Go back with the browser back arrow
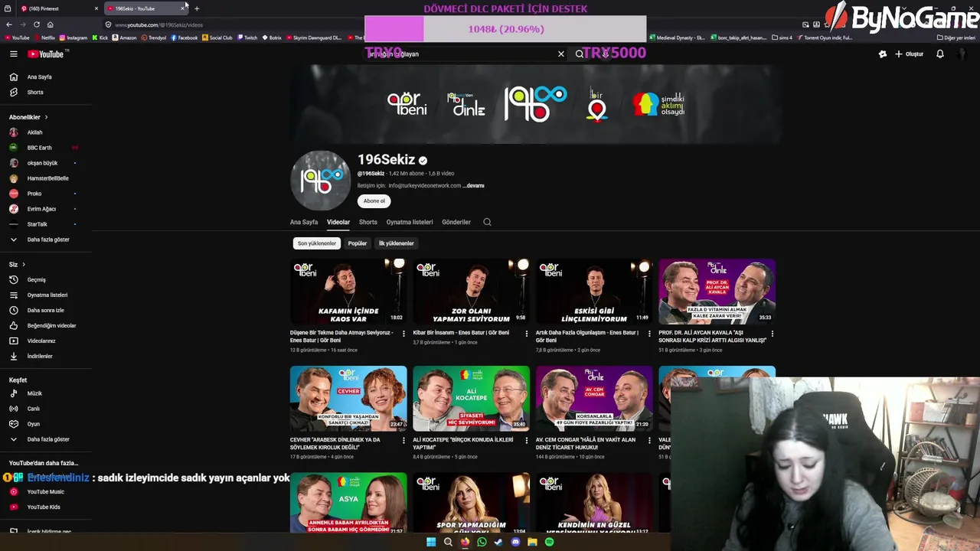Image resolution: width=980 pixels, height=551 pixels. pos(9,24)
